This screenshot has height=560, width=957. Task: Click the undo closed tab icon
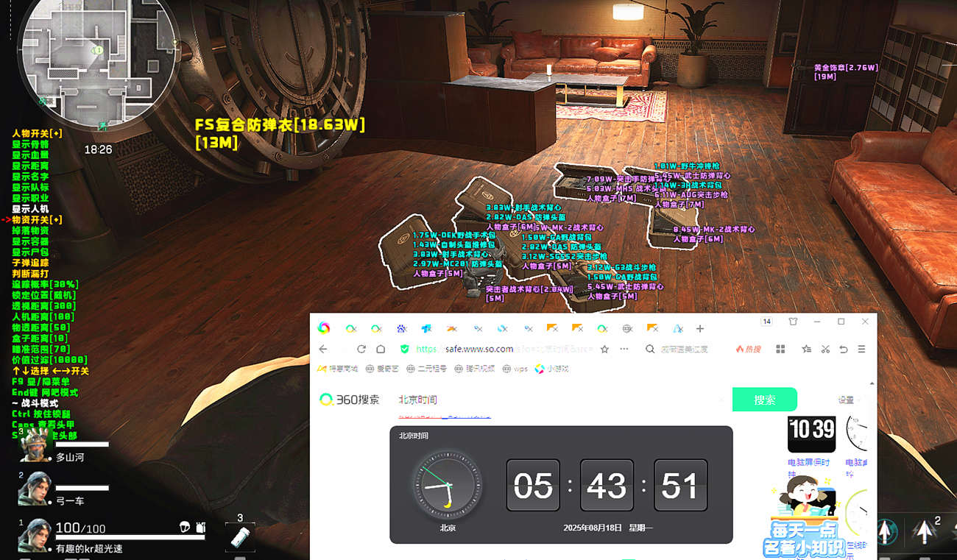pyautogui.click(x=844, y=349)
